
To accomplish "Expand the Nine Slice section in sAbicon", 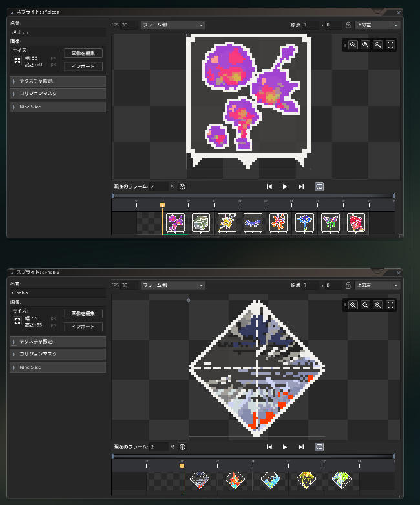I will (58, 107).
